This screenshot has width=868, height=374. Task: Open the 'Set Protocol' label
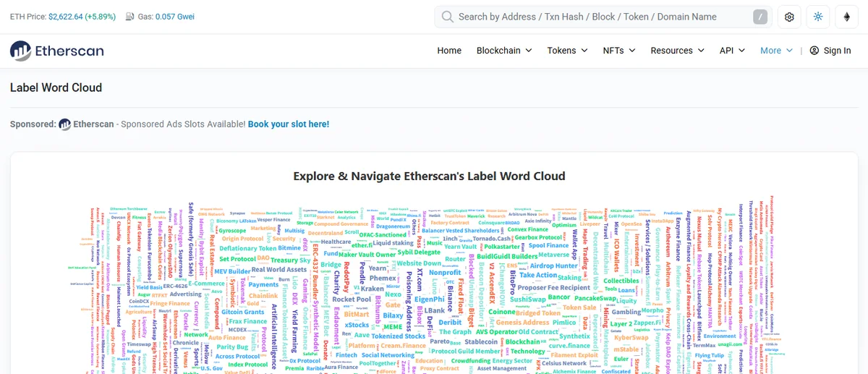tap(237, 259)
